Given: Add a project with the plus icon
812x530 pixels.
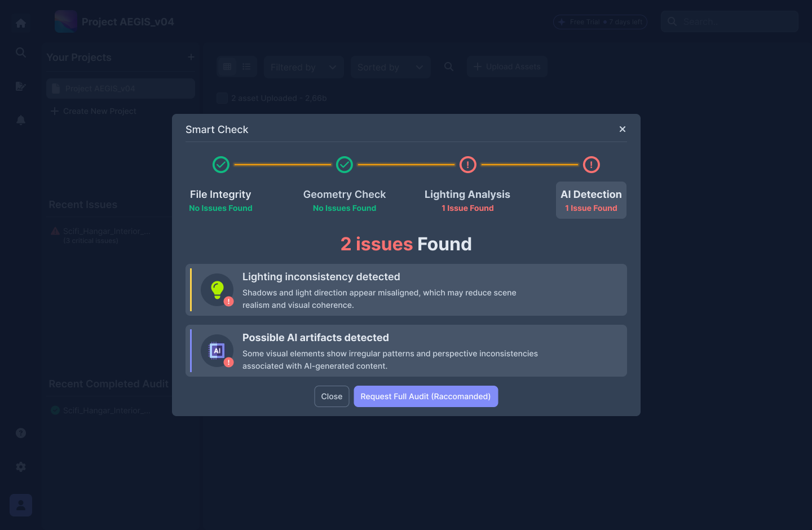Looking at the screenshot, I should 191,57.
